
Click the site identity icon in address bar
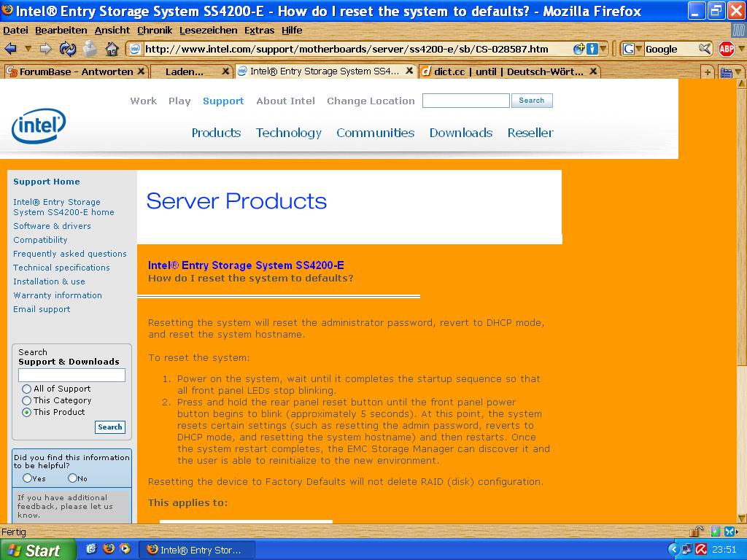coord(135,49)
